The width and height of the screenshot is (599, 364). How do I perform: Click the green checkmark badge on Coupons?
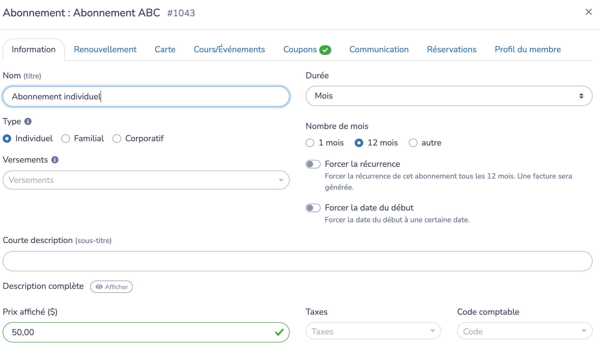[325, 50]
